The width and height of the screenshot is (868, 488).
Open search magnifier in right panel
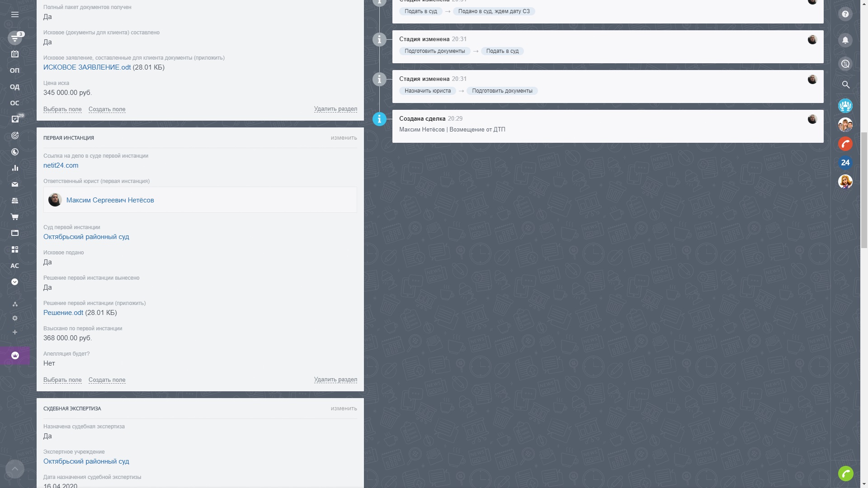pos(845,84)
